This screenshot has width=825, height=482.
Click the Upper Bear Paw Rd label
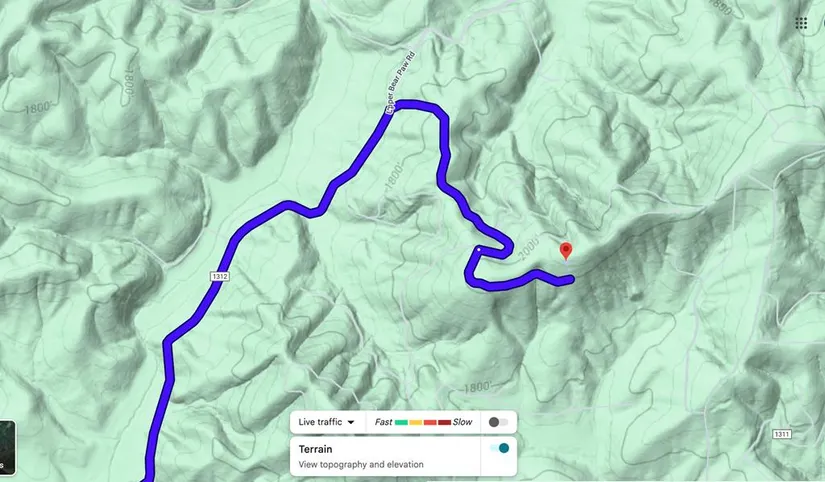coord(401,82)
